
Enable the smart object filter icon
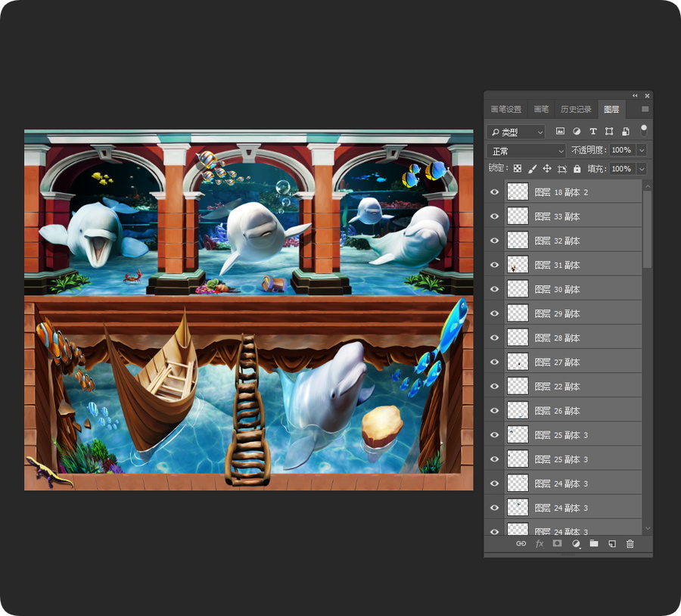(626, 131)
